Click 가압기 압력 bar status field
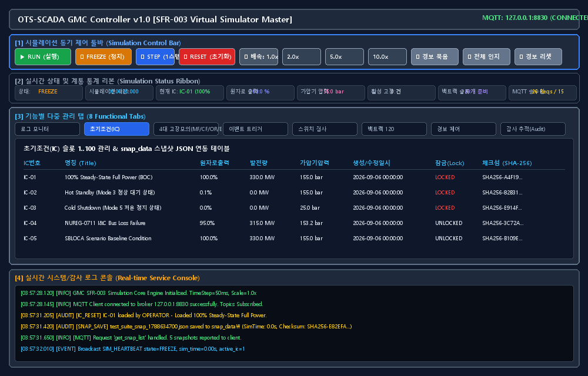 pyautogui.click(x=330, y=93)
